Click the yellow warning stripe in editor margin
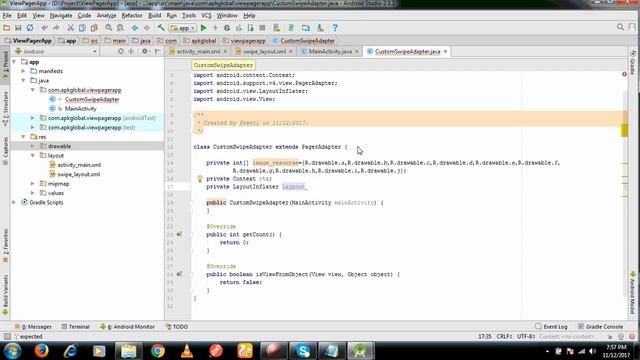640x360 pixels. 625,130
